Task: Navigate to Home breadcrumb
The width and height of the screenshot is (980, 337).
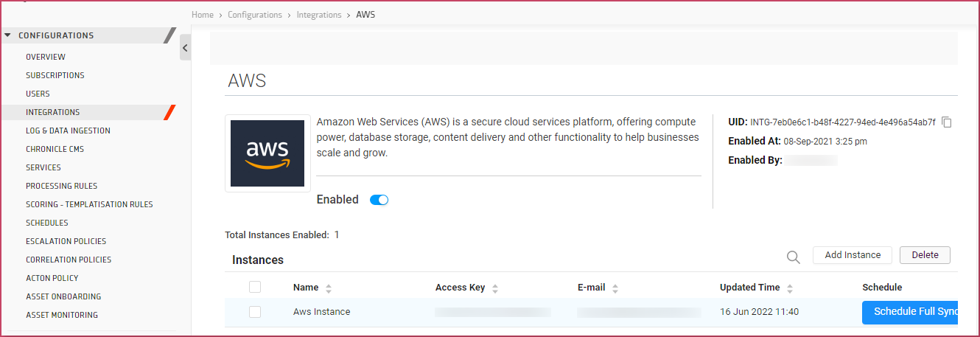Action: tap(203, 15)
